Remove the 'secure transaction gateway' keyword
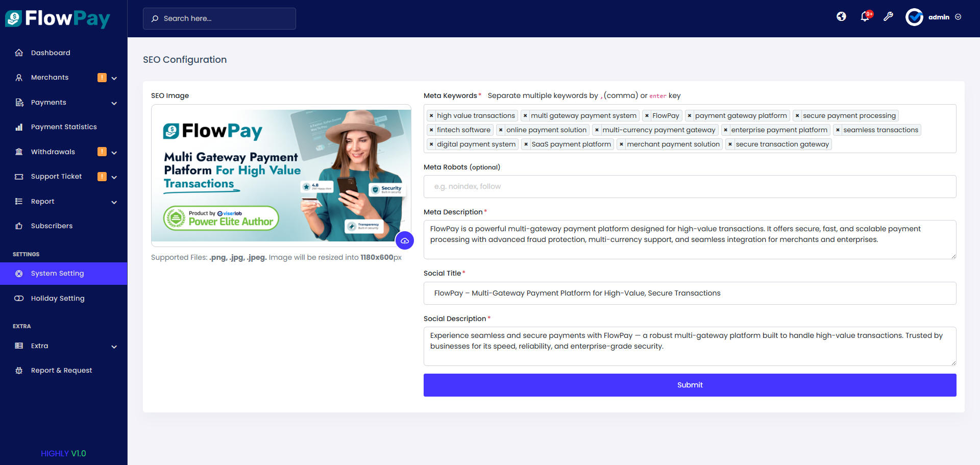980x465 pixels. click(730, 144)
